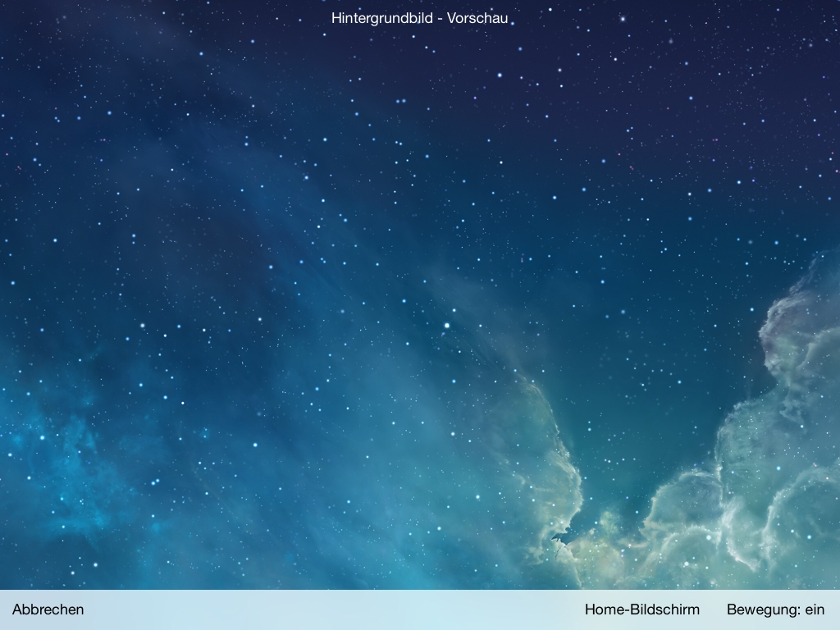Toggle the Bewegung: ein motion setting
This screenshot has width=840, height=630.
tap(775, 609)
